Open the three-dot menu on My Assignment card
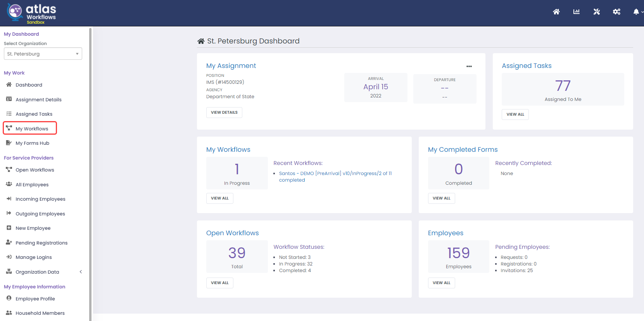The height and width of the screenshot is (321, 644). pos(469,66)
